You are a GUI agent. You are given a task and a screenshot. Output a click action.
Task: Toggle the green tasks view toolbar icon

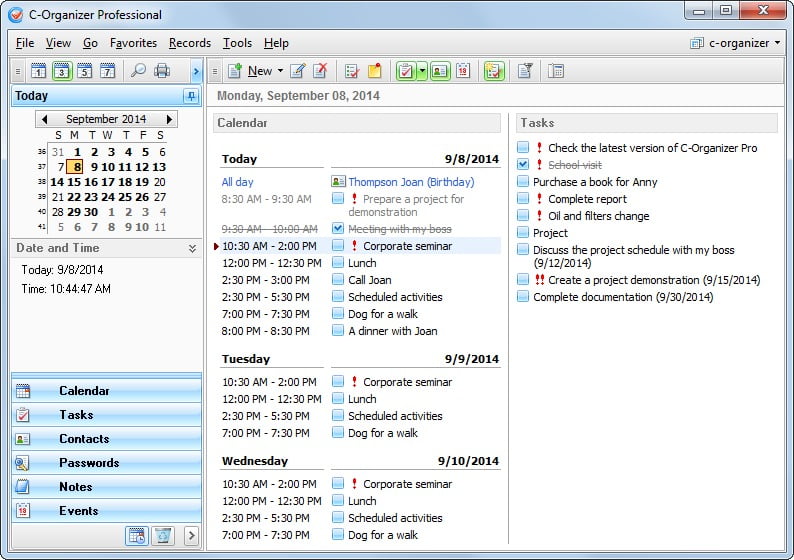point(406,71)
